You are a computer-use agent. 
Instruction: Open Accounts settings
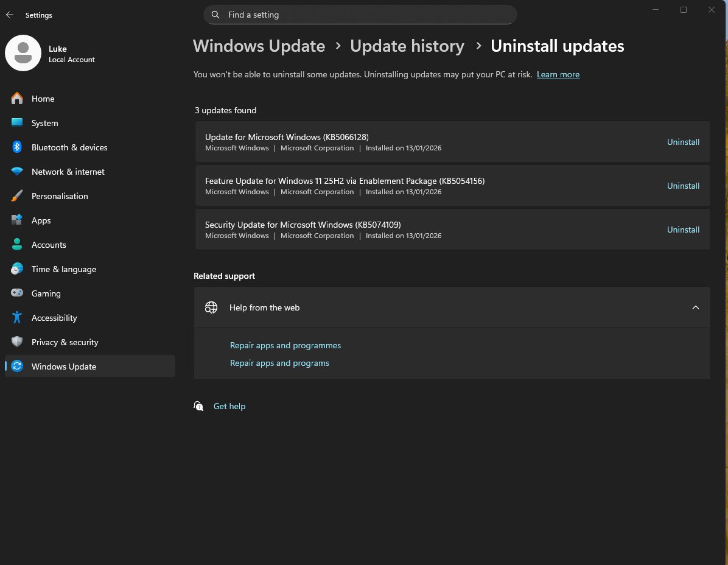coord(49,245)
